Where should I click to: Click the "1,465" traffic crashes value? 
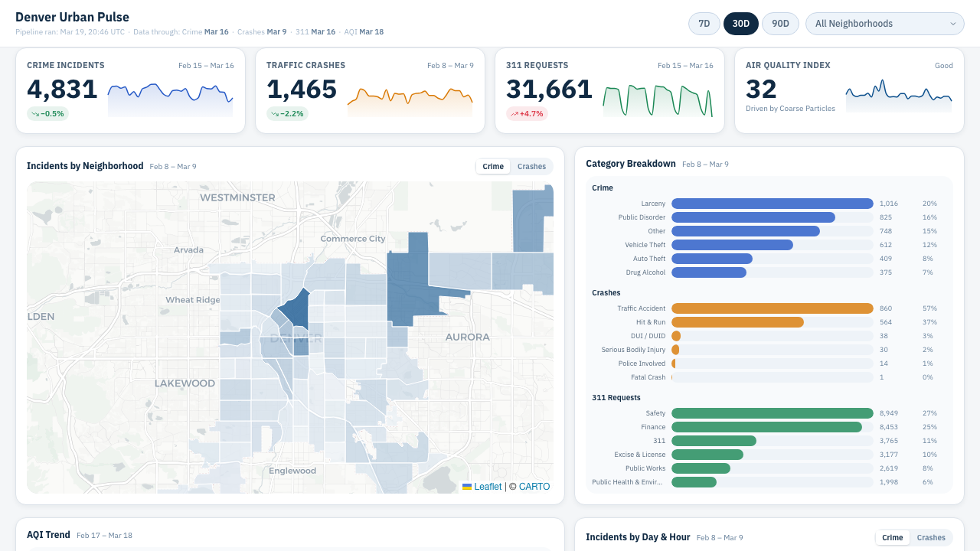(x=302, y=90)
